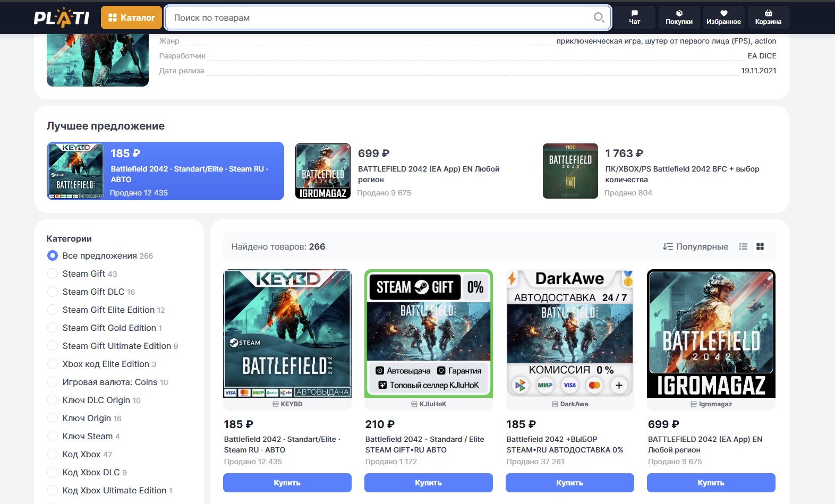Viewport: 835px width, 504px height.
Task: Open Battlefield 2042 +ВЫБОР STEAM listing title
Action: (565, 445)
